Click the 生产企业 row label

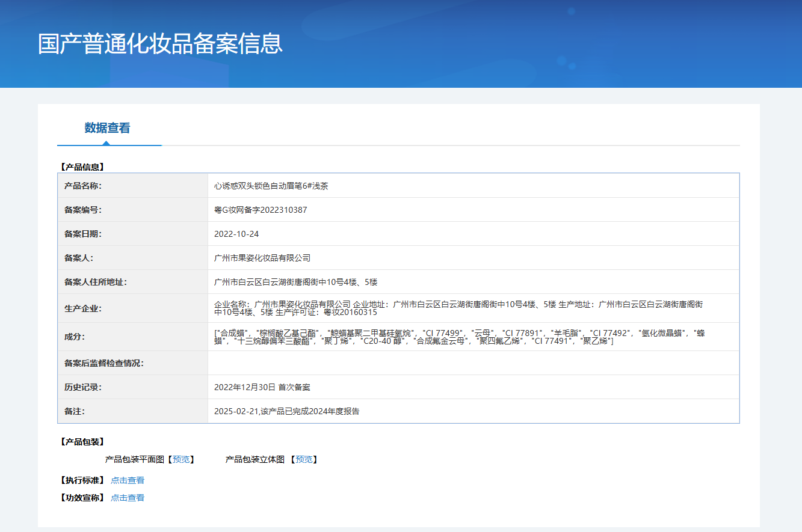[x=83, y=308]
